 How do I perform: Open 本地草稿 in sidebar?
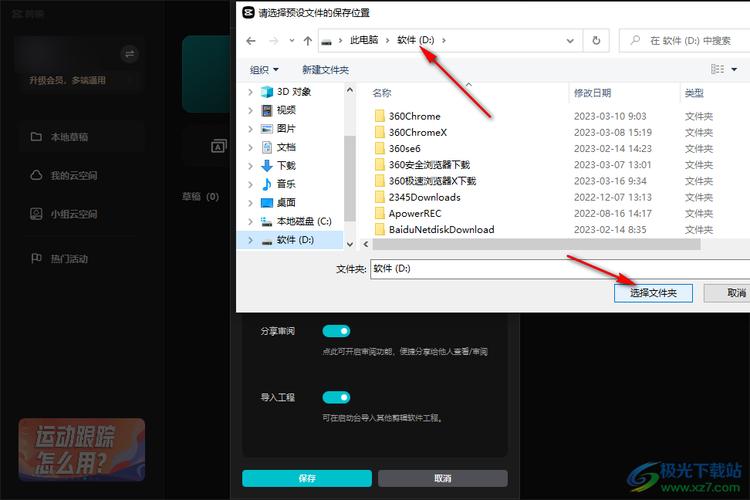pyautogui.click(x=81, y=137)
